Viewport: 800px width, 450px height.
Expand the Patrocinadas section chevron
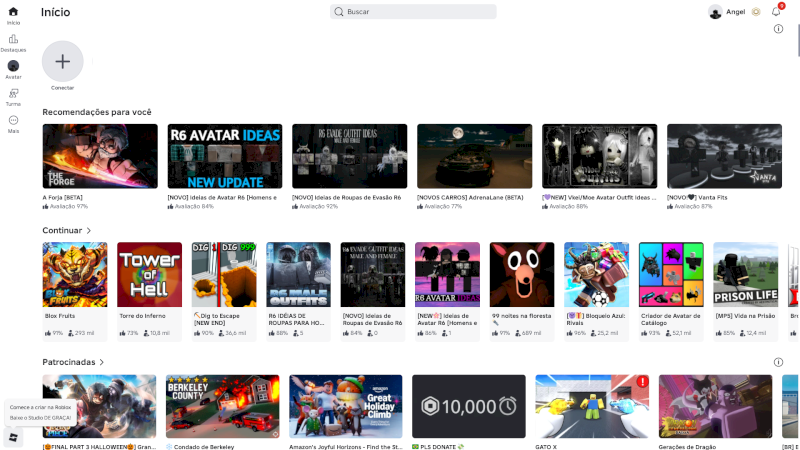click(101, 362)
